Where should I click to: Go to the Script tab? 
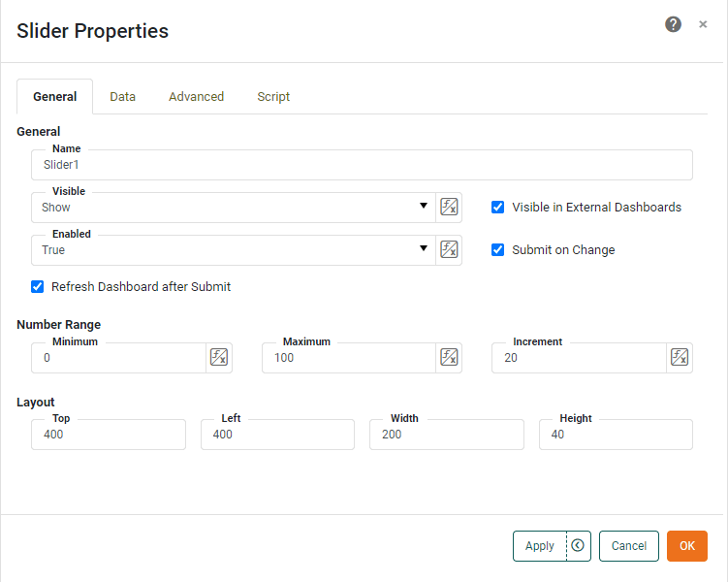pyautogui.click(x=273, y=97)
